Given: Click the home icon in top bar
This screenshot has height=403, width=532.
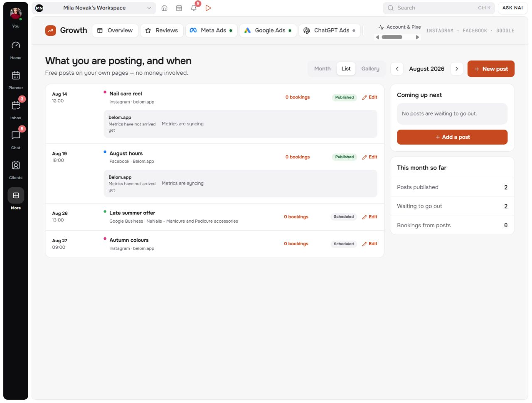Looking at the screenshot, I should point(165,8).
